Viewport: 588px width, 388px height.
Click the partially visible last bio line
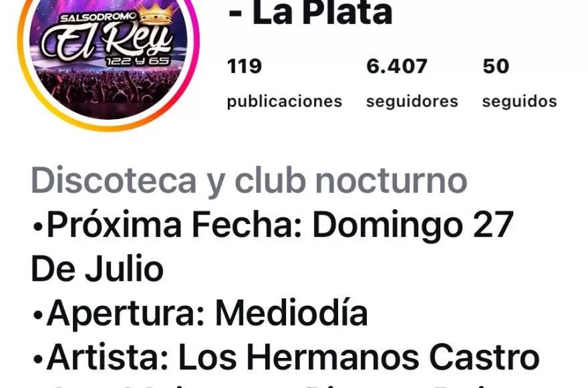(285, 385)
